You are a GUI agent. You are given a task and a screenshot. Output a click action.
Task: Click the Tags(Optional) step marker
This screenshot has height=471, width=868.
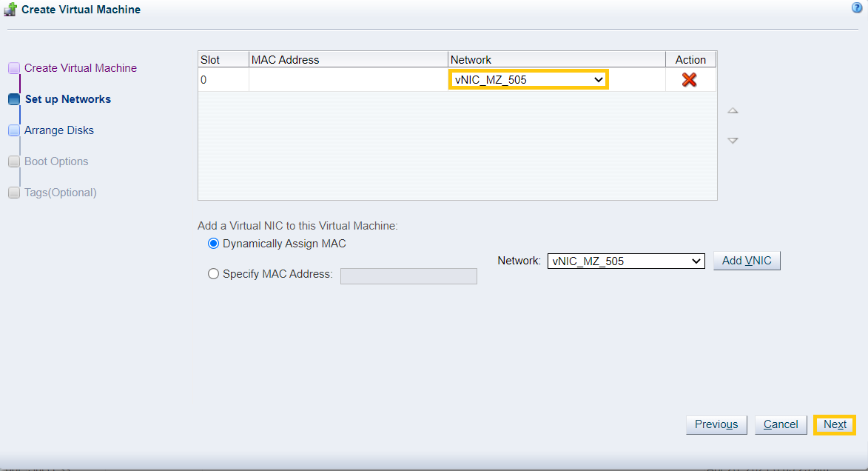pos(14,193)
